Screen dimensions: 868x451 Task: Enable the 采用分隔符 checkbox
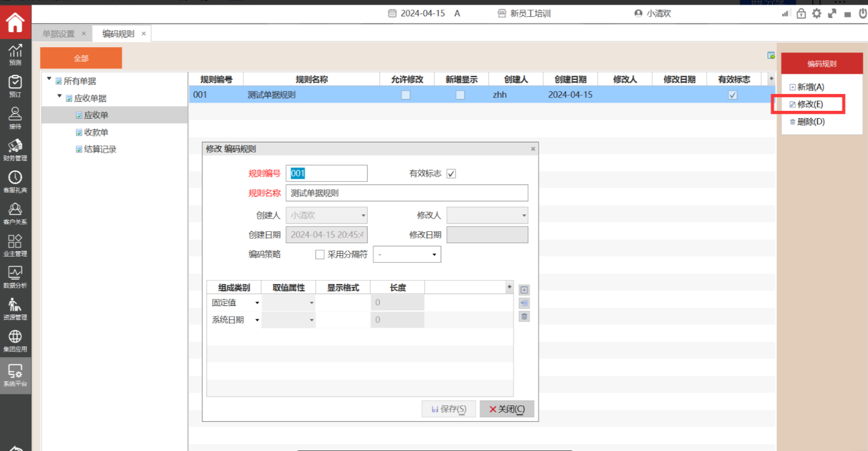coord(320,255)
